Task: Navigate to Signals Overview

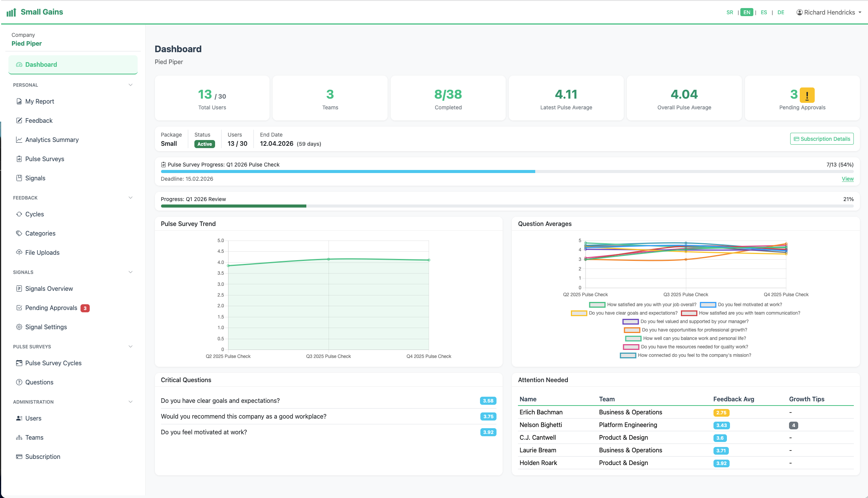Action: click(73, 289)
